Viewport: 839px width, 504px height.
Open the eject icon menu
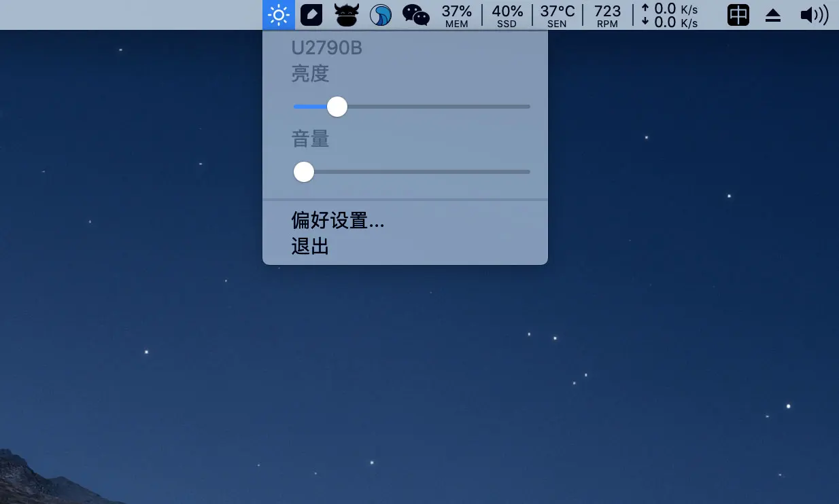pyautogui.click(x=773, y=16)
